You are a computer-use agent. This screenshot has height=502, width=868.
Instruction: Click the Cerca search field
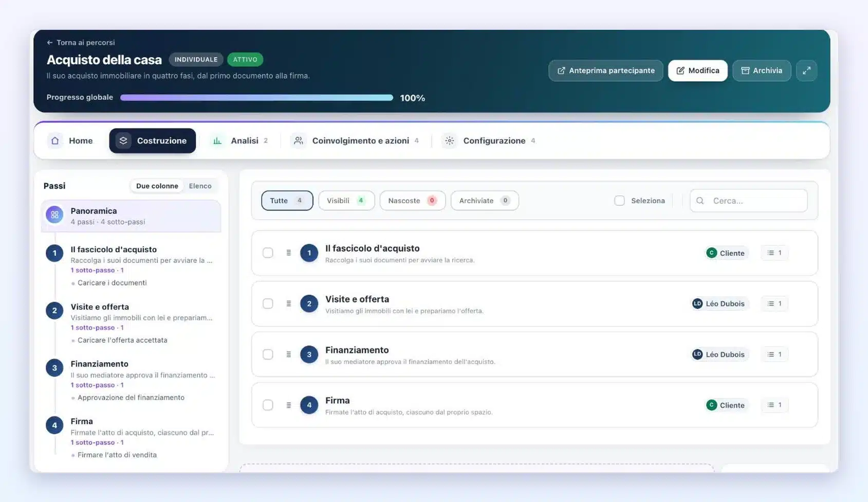point(748,201)
